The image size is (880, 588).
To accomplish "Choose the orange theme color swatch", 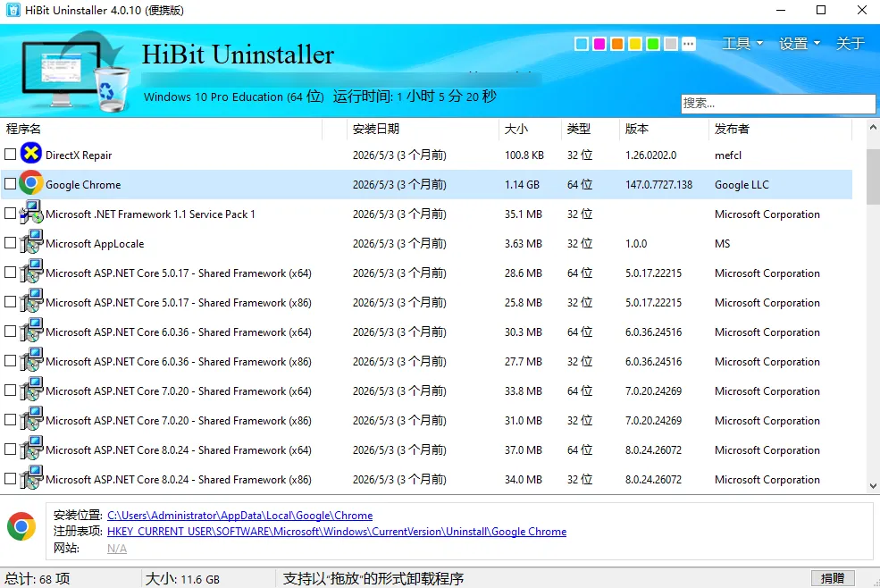I will (617, 44).
